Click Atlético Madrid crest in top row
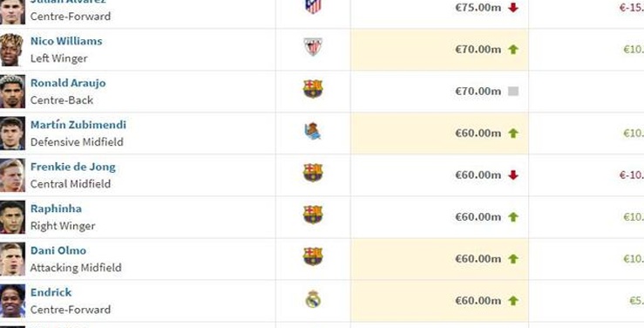This screenshot has width=644, height=328. (313, 6)
